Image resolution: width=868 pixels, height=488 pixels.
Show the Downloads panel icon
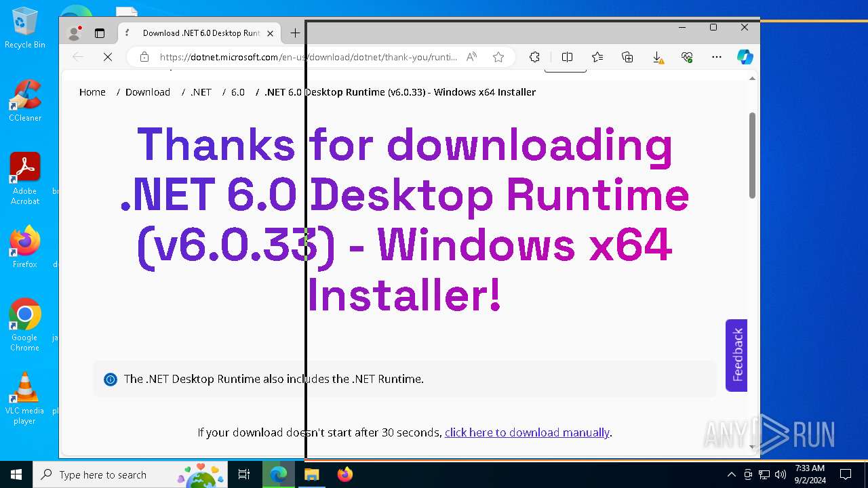click(657, 57)
